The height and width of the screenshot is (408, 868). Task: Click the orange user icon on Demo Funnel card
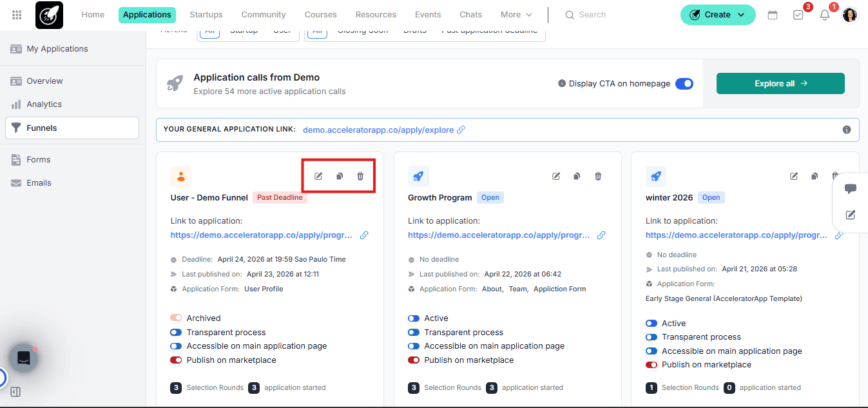point(181,176)
